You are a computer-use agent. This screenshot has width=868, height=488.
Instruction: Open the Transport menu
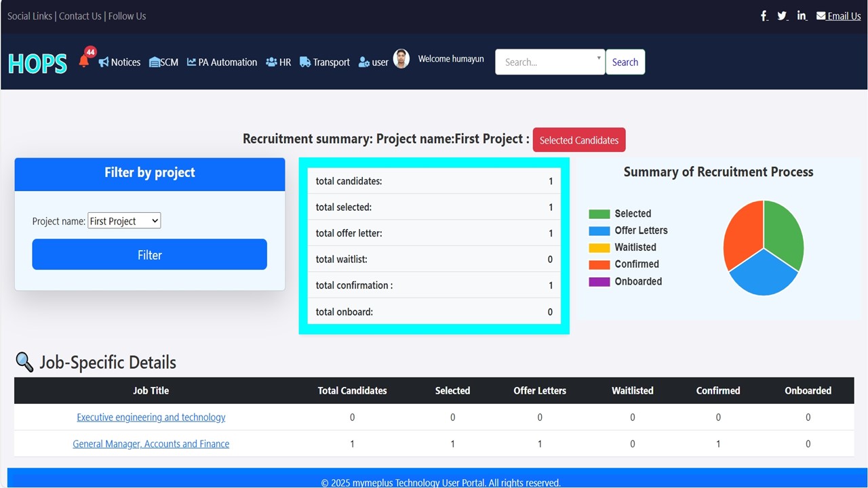pos(325,62)
